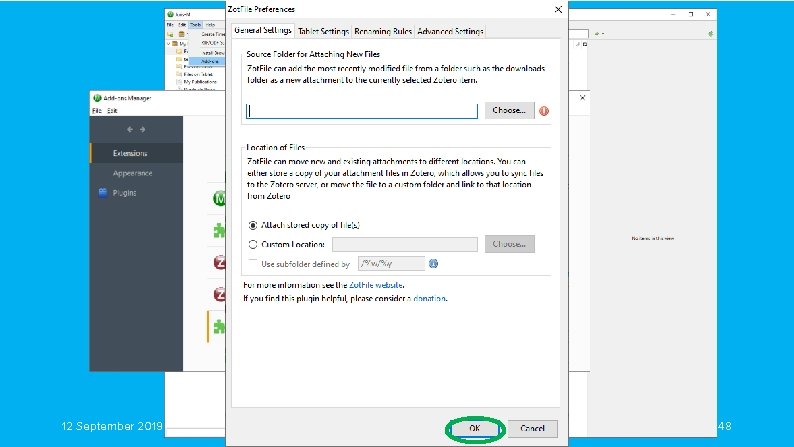Choose Add-ons entry in the Tools menu
This screenshot has width=794, height=447.
point(208,61)
